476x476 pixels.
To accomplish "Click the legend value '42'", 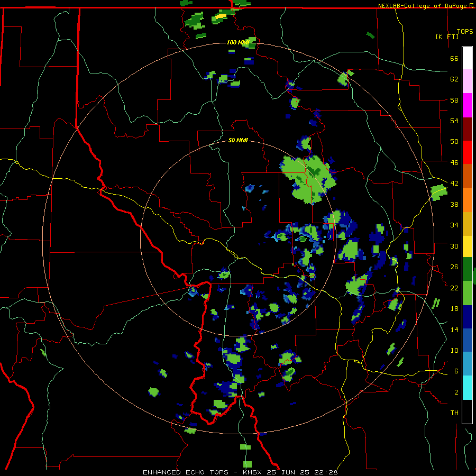I will [x=454, y=183].
